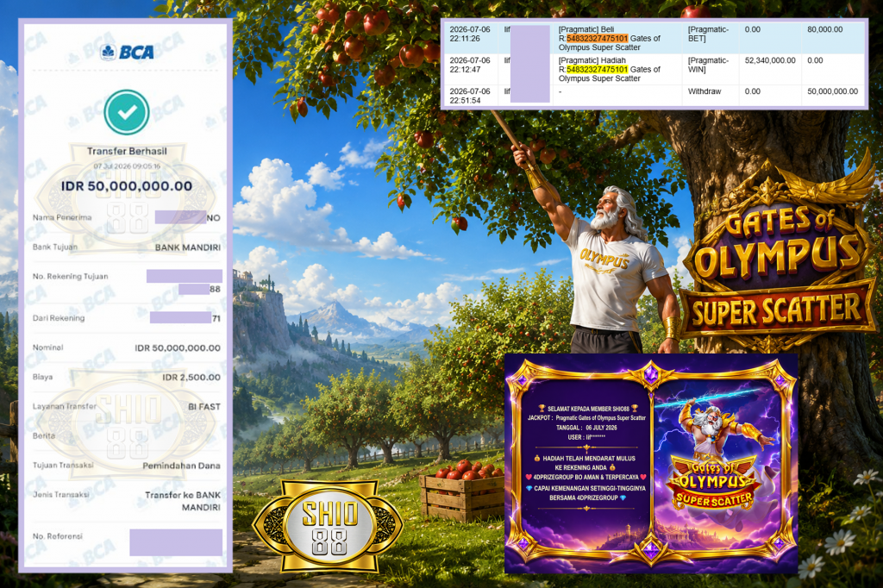Click the '80,000.00' bet amount
The width and height of the screenshot is (883, 588).
pos(825,29)
